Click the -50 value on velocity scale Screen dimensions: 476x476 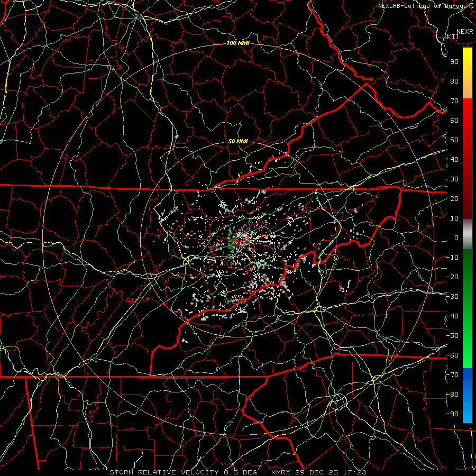[452, 336]
